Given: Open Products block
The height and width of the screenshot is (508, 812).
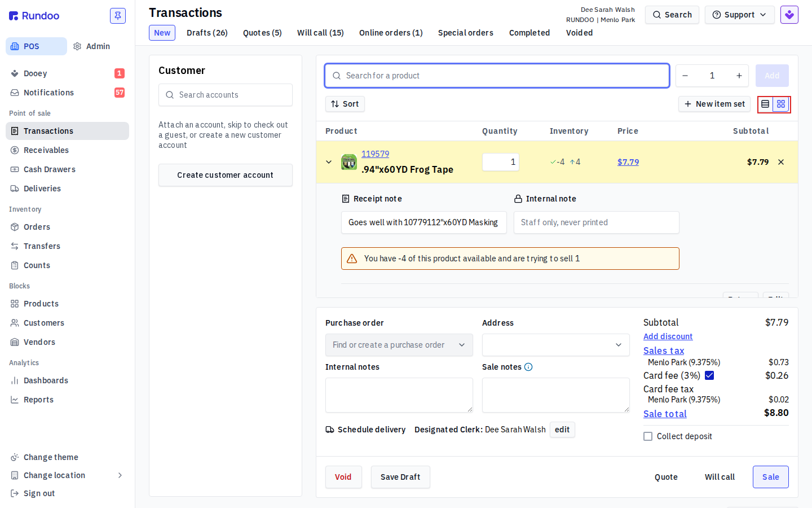Looking at the screenshot, I should pyautogui.click(x=67, y=304).
